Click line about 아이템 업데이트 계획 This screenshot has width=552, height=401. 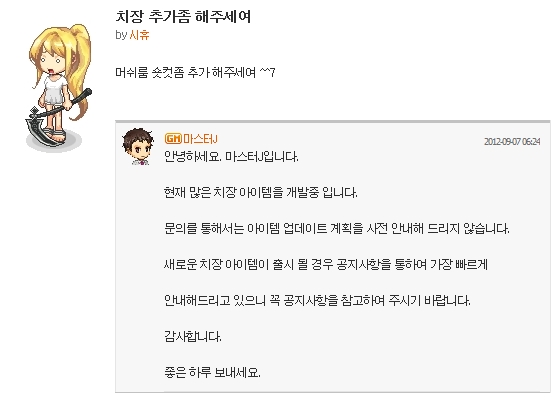(337, 229)
